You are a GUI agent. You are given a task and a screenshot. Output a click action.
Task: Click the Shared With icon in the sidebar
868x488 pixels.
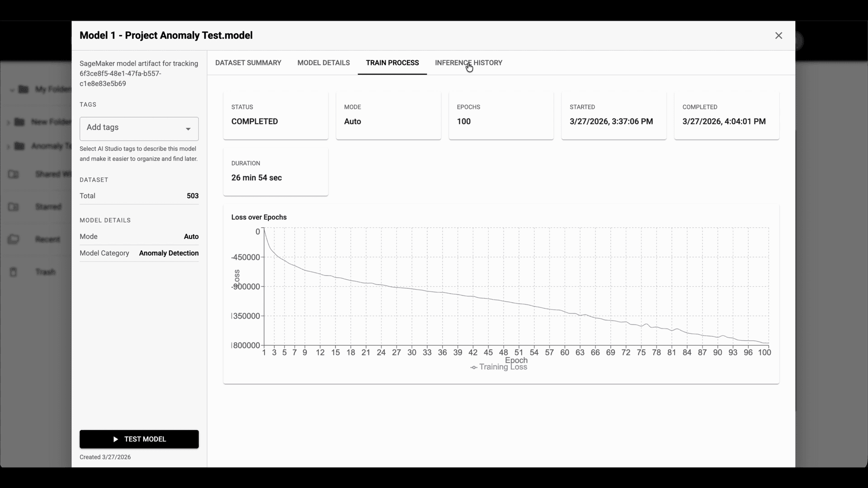(x=14, y=174)
